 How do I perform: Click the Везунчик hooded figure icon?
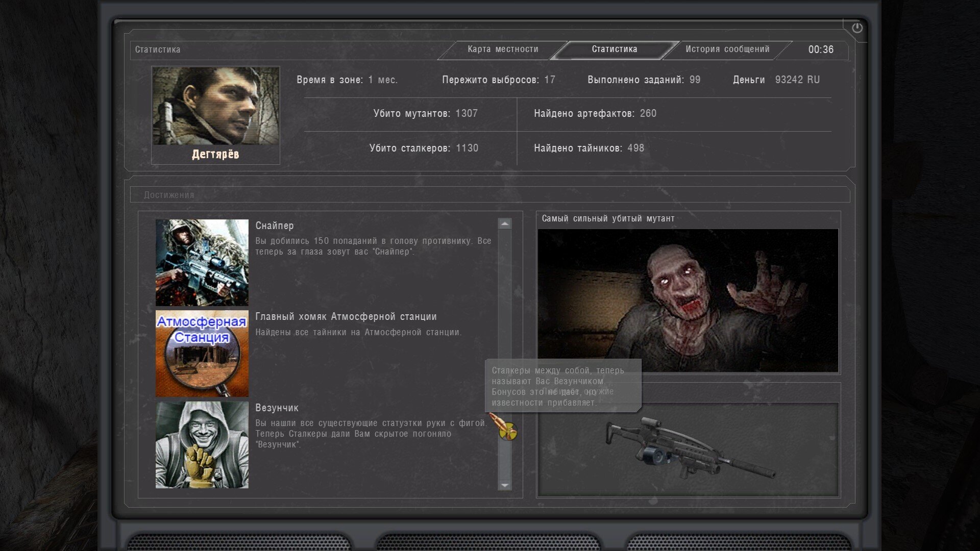(202, 445)
